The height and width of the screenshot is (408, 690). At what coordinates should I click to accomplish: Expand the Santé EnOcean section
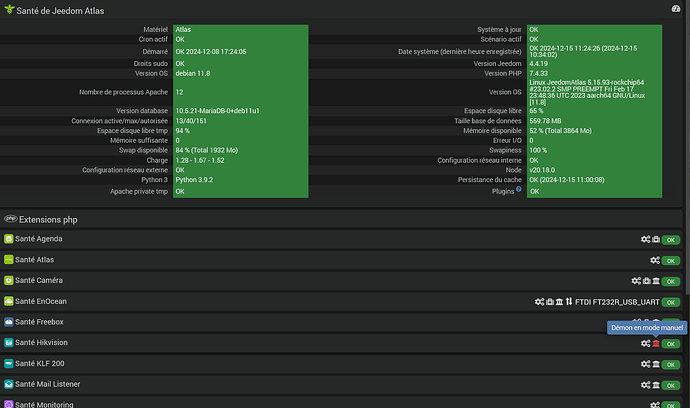(x=41, y=301)
